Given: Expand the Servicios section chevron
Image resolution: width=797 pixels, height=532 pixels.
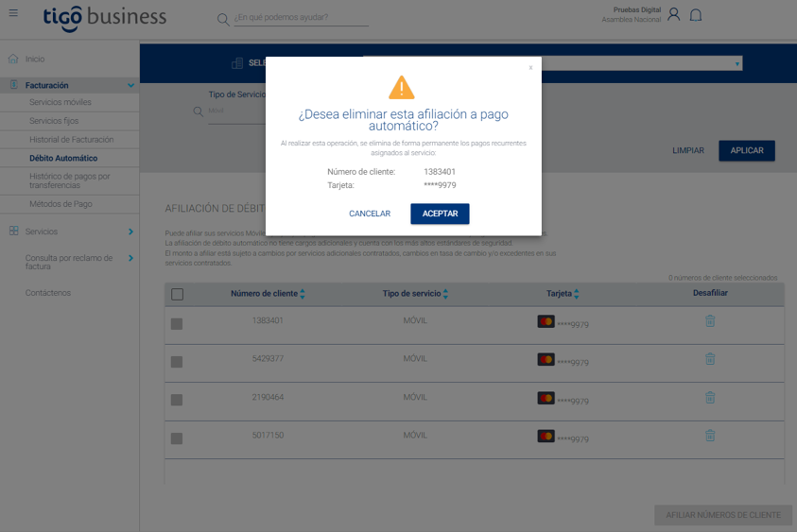Looking at the screenshot, I should [131, 232].
